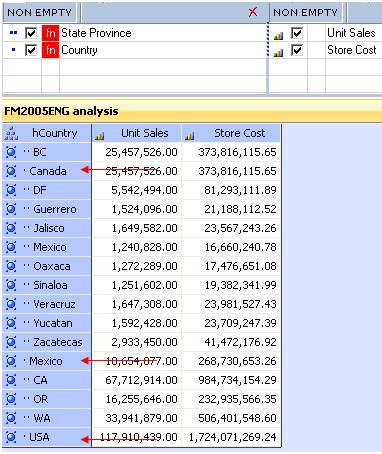
Task: Click the red fn icon beside Country
Action: click(50, 50)
